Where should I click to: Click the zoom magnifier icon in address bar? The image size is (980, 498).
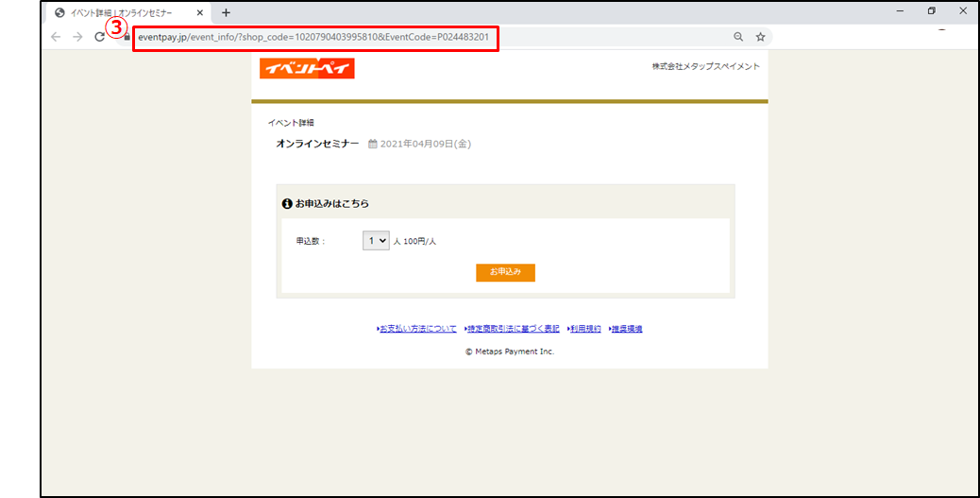[738, 37]
